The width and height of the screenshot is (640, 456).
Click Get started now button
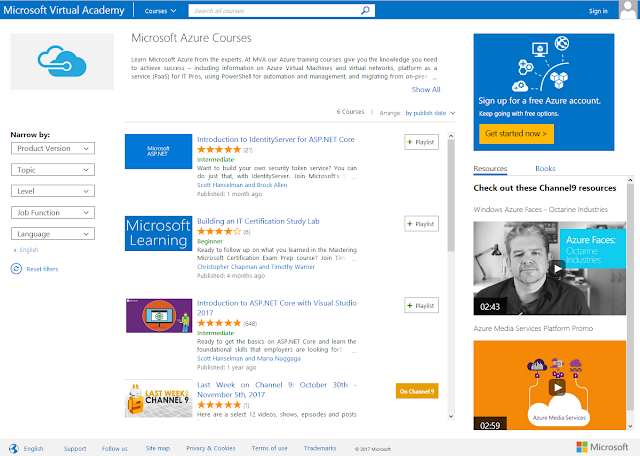[516, 133]
